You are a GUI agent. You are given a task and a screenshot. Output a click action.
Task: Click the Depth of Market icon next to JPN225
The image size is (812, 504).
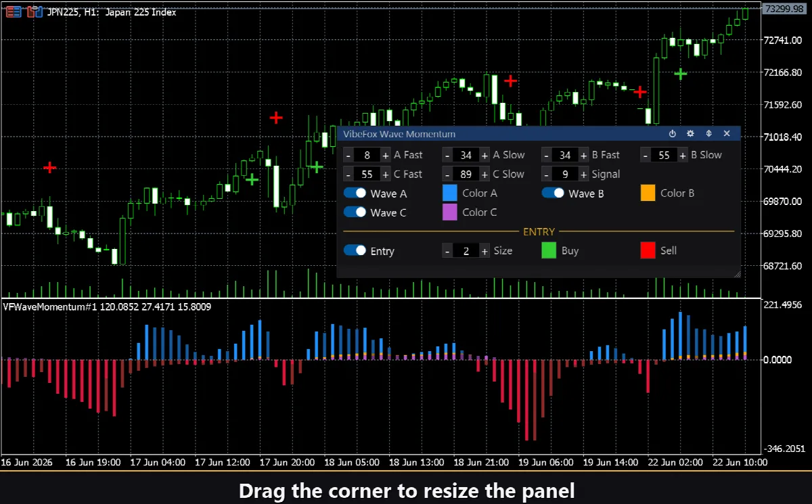pos(13,11)
